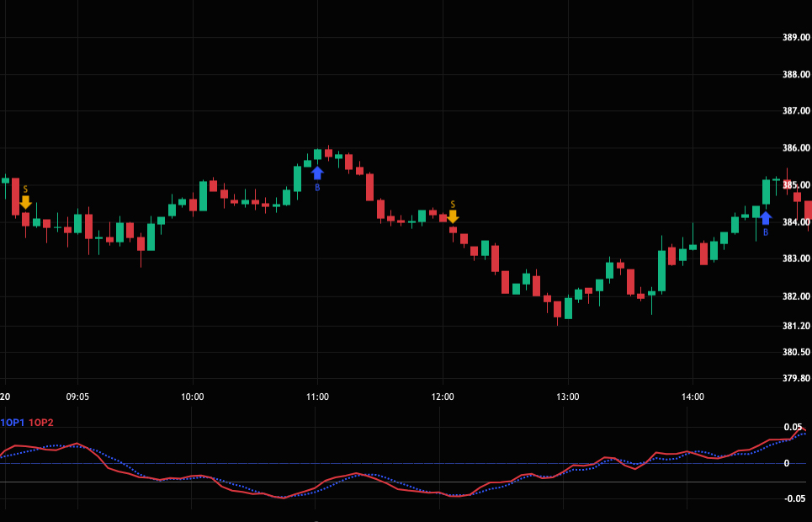Select the leftmost orange Sell signal arrow
Viewport: 812px width, 522px height.
25,202
